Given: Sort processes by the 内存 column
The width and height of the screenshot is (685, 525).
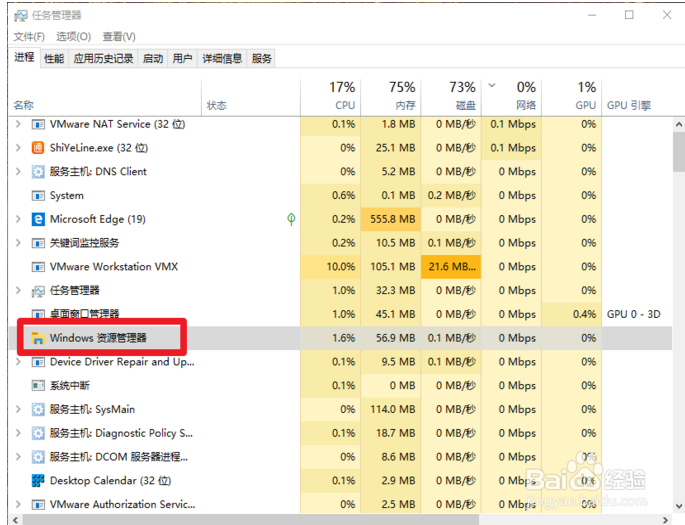Looking at the screenshot, I should (x=391, y=97).
